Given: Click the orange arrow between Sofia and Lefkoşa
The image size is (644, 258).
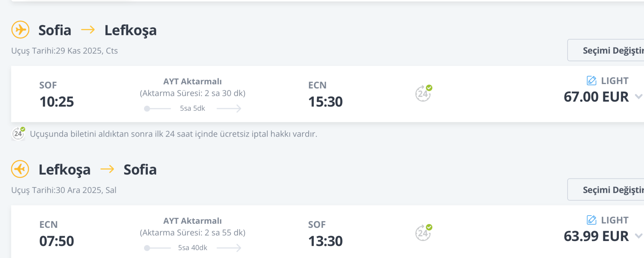Looking at the screenshot, I should pyautogui.click(x=88, y=30).
